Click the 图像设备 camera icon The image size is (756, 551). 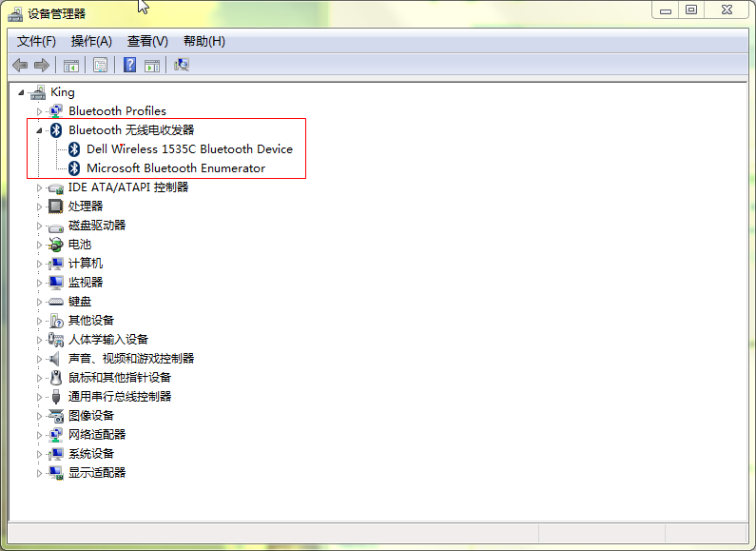tap(56, 416)
